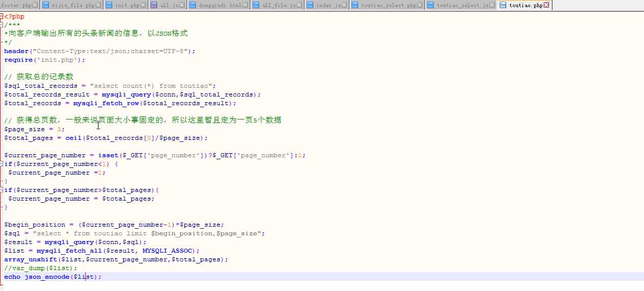Collapse the /*** comment block fold marker
The width and height of the screenshot is (644, 291).
point(2,25)
